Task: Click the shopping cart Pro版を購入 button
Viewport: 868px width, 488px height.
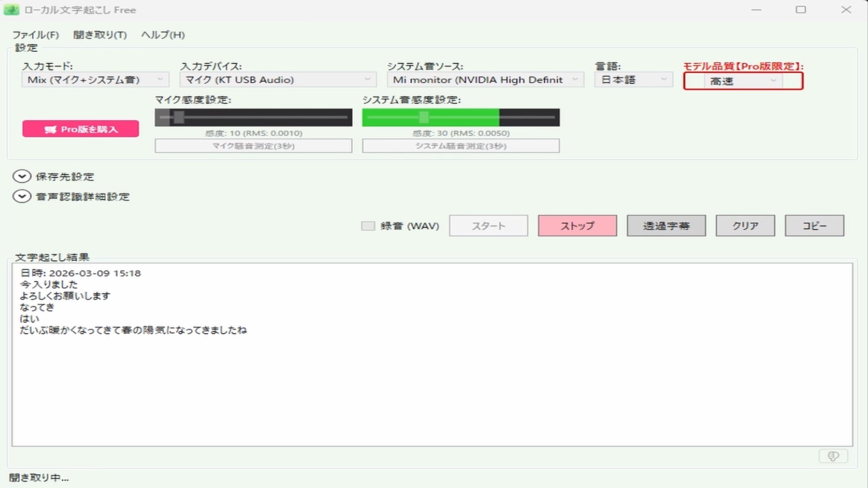Action: click(80, 129)
